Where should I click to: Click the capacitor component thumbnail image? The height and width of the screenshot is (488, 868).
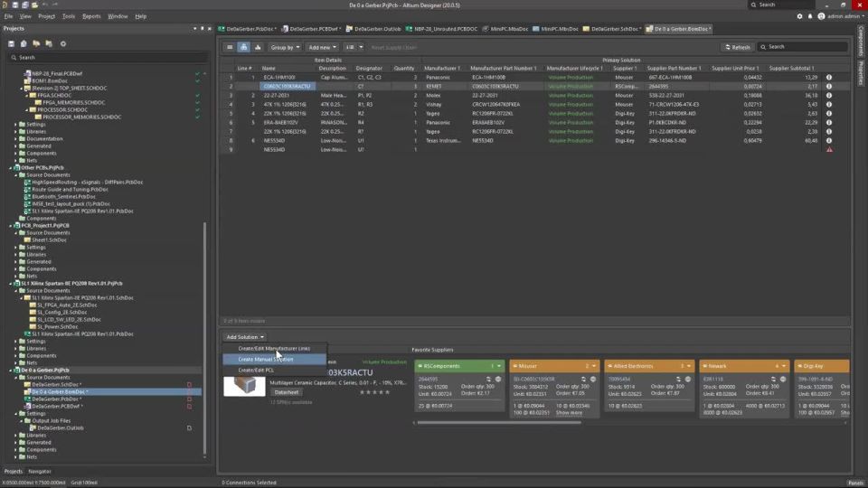pyautogui.click(x=244, y=386)
